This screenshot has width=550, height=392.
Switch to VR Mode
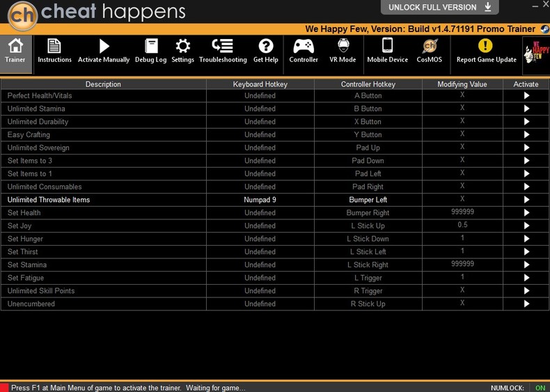click(343, 52)
